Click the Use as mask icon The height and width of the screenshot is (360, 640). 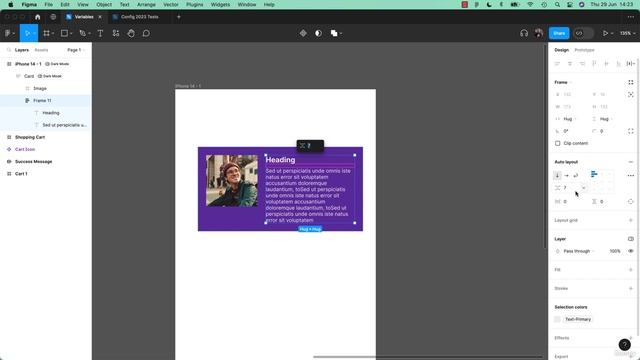pyautogui.click(x=318, y=33)
